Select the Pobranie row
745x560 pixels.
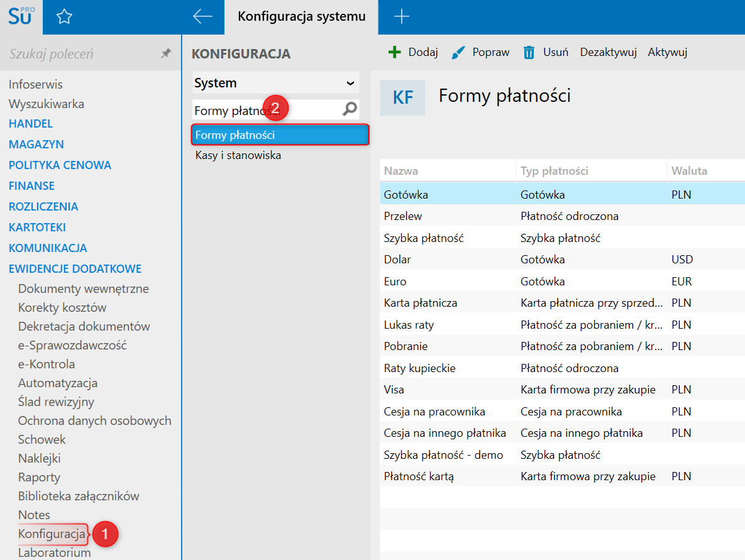pos(563,346)
